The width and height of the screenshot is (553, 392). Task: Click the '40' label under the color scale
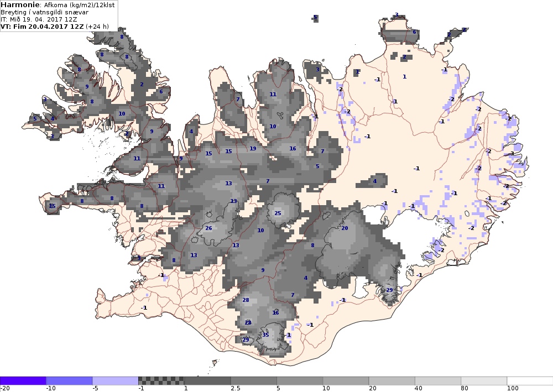tap(419, 389)
